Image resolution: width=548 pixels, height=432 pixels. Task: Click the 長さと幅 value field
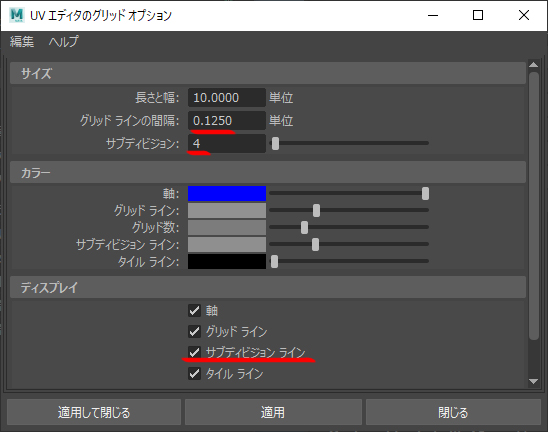tap(227, 98)
